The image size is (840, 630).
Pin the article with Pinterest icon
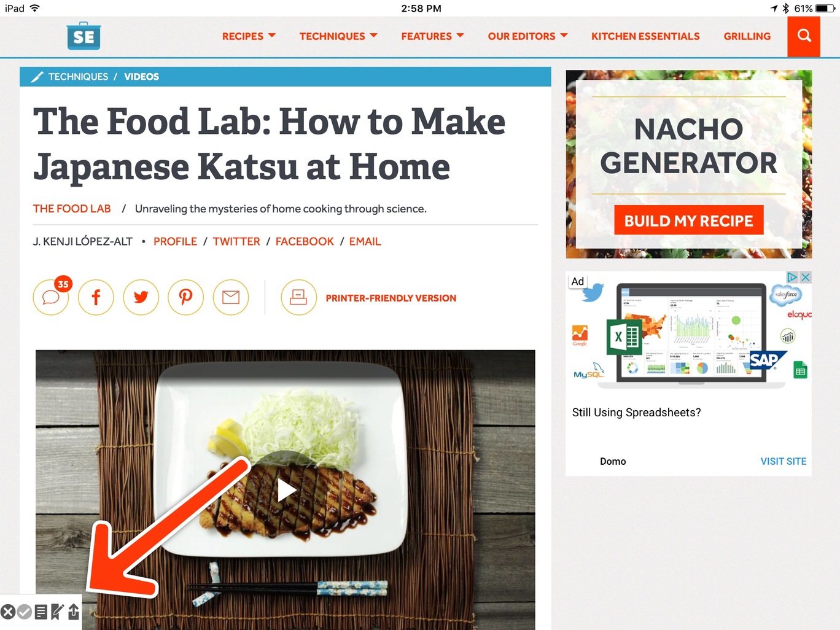(185, 297)
